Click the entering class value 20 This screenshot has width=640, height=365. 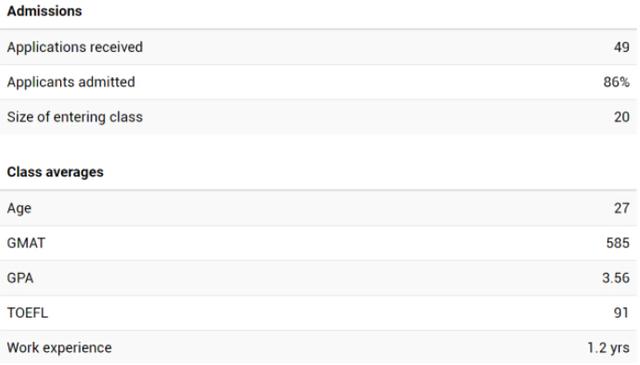click(x=622, y=117)
